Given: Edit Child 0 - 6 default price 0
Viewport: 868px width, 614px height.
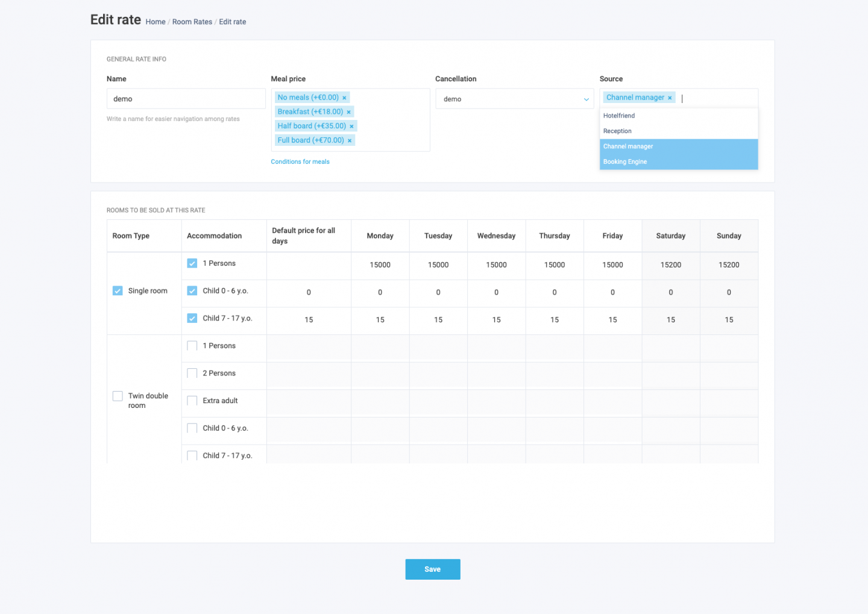Looking at the screenshot, I should [309, 293].
